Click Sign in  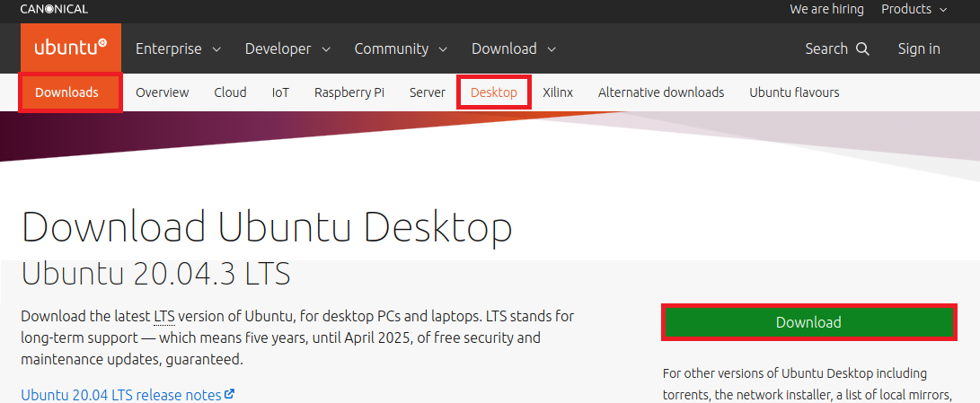pyautogui.click(x=919, y=48)
